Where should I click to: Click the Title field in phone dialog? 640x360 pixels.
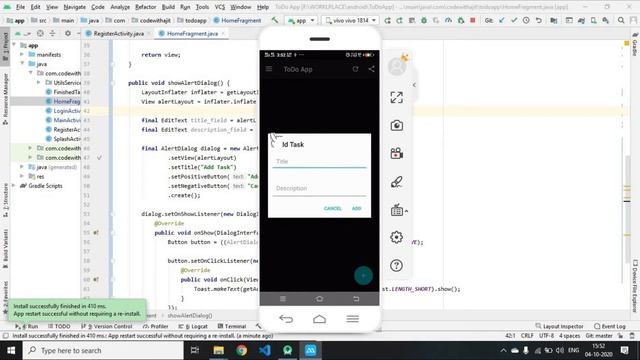[319, 162]
